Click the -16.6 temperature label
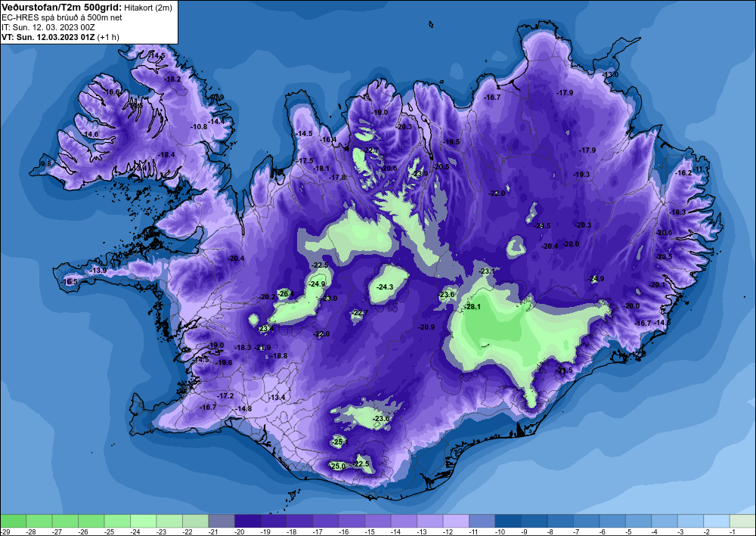 coord(111,91)
